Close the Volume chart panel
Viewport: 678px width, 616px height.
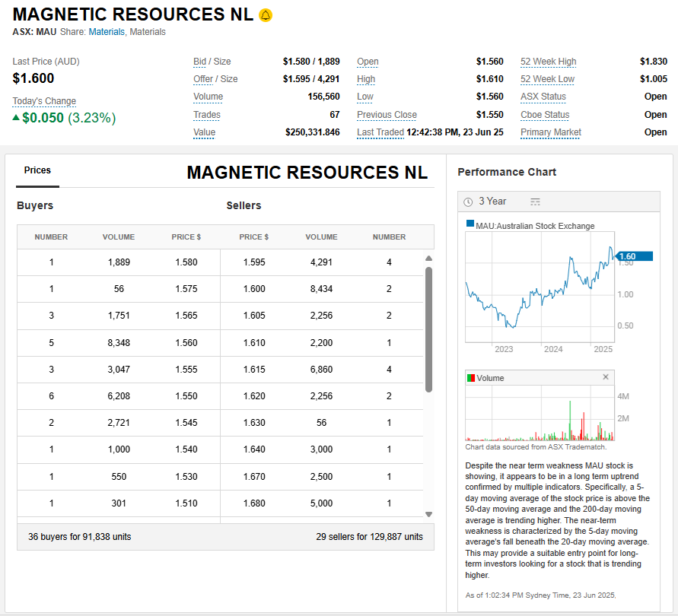(606, 377)
